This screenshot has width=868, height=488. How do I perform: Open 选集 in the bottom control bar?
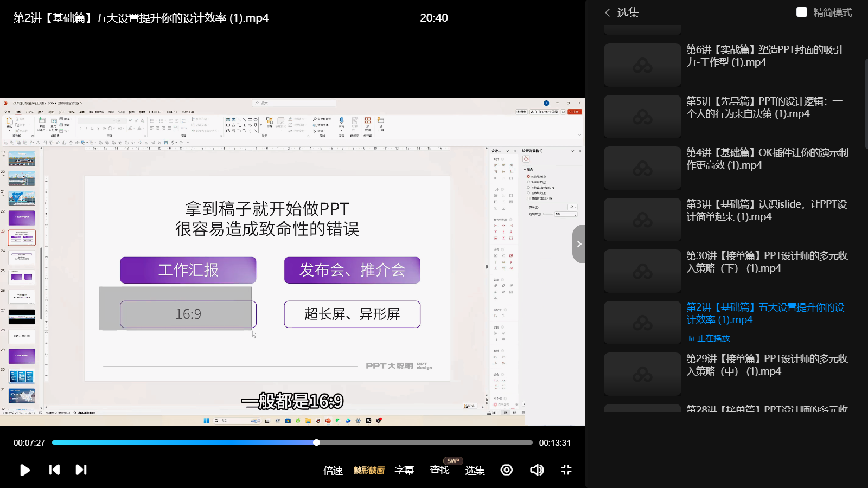pos(475,470)
